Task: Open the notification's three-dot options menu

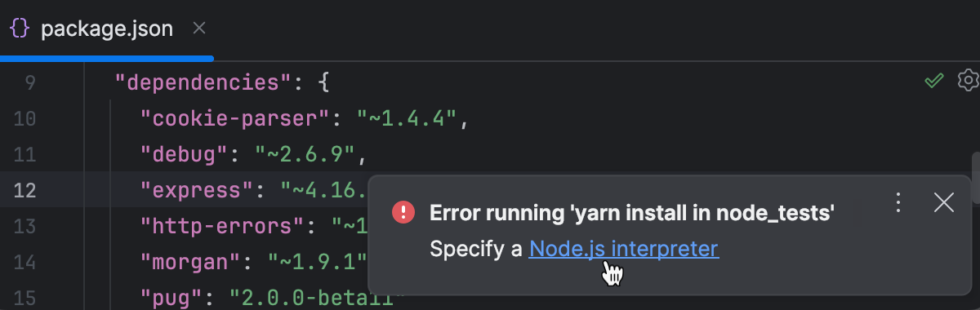Action: [x=898, y=202]
